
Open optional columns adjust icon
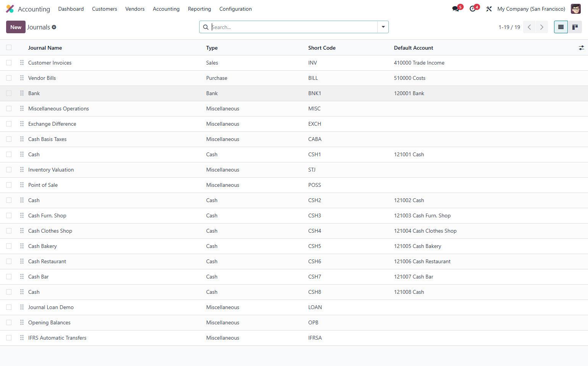pos(581,48)
